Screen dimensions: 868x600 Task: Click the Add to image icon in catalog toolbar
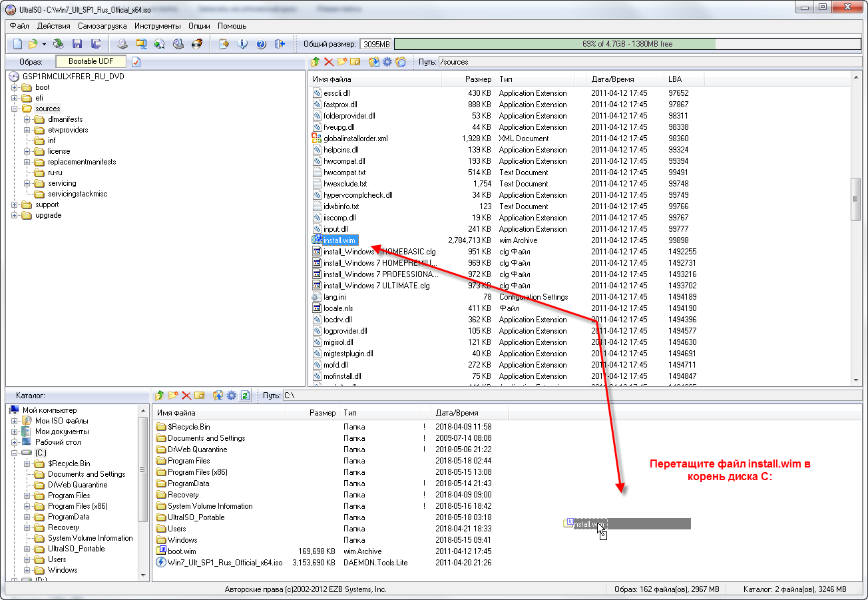[x=218, y=396]
